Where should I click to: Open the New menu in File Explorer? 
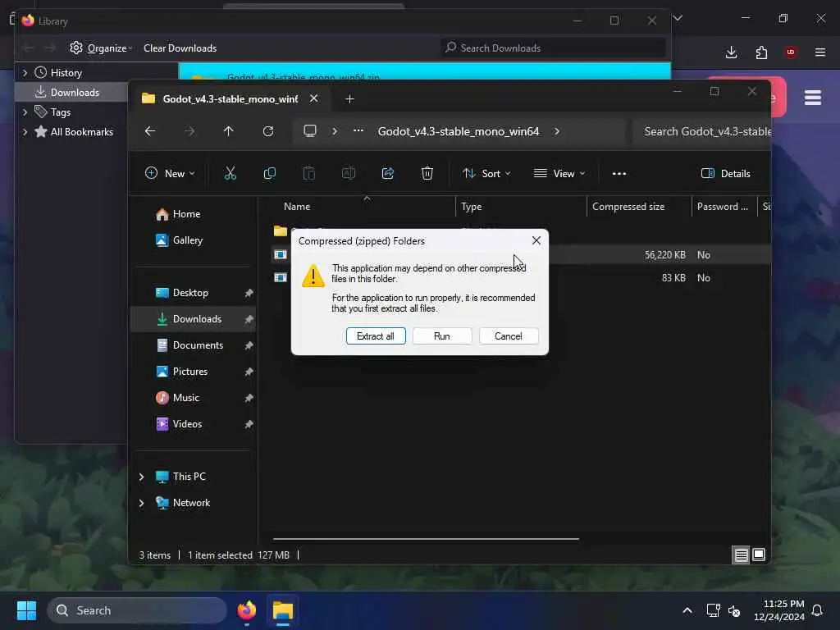(x=170, y=174)
